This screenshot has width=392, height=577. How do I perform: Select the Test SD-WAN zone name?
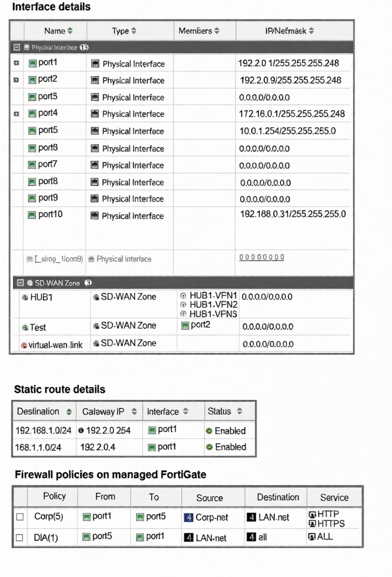37,327
